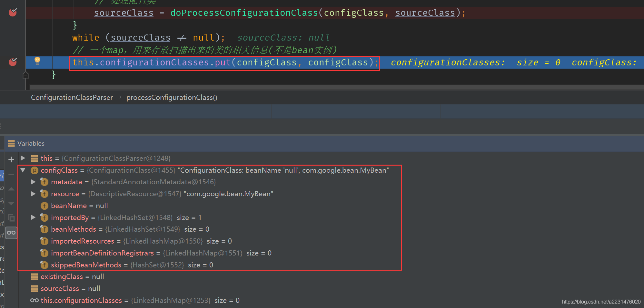Image resolution: width=644 pixels, height=308 pixels.
Task: Click inline hint 'configurationClasses: size = 0'
Action: coord(476,63)
